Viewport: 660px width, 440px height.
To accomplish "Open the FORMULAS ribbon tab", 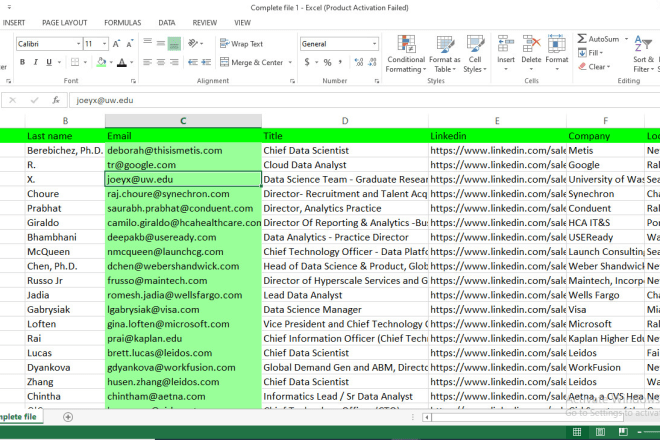I will 122,23.
